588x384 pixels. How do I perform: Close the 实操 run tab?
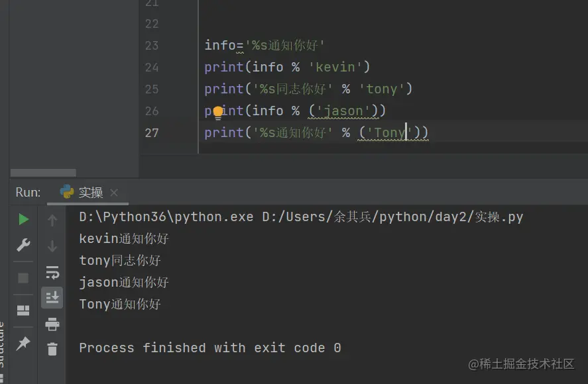point(114,193)
